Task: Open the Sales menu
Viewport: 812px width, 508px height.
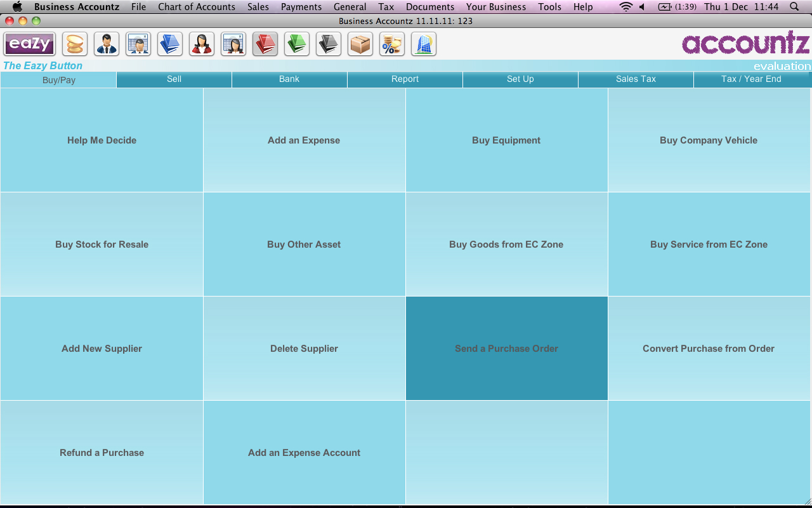Action: [x=258, y=7]
